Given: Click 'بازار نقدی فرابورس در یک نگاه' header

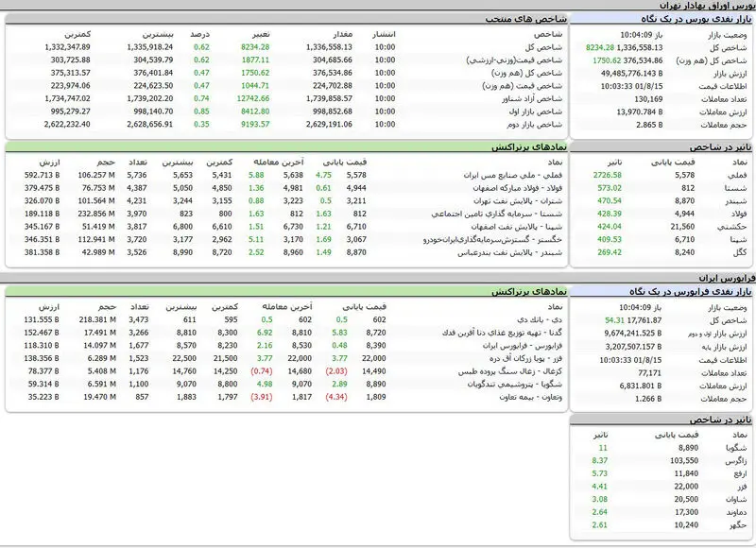Looking at the screenshot, I should tap(691, 292).
